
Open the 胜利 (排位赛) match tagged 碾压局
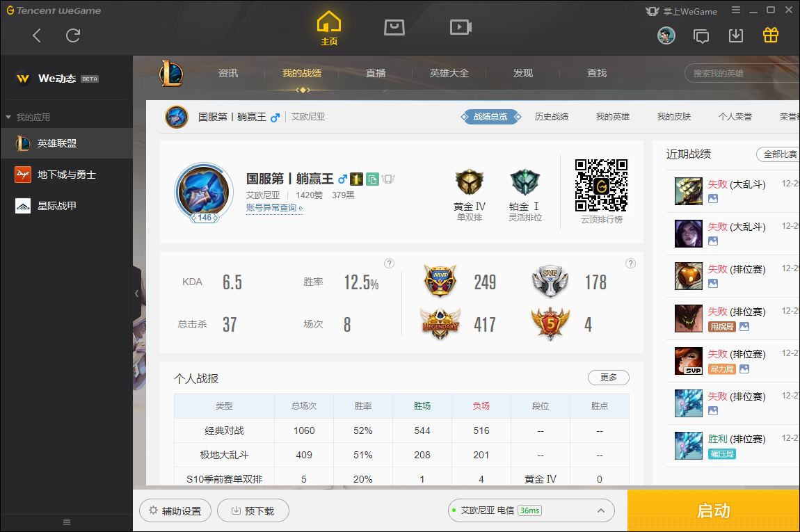733,445
